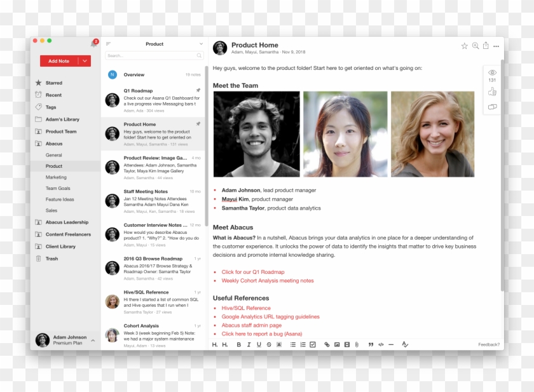The image size is (534, 392).
Task: Share the note using the share icon
Action: 486,46
